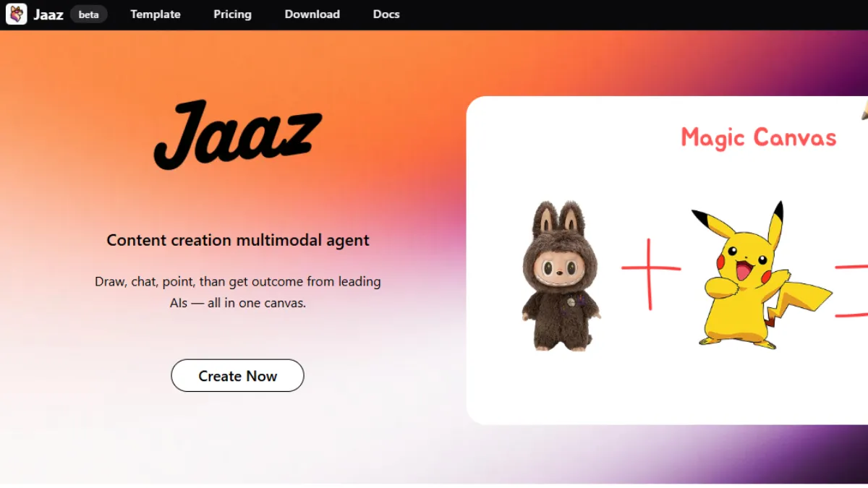This screenshot has height=488, width=868.
Task: Click the yellow icon at the preview card's top-right corner
Action: click(x=864, y=108)
